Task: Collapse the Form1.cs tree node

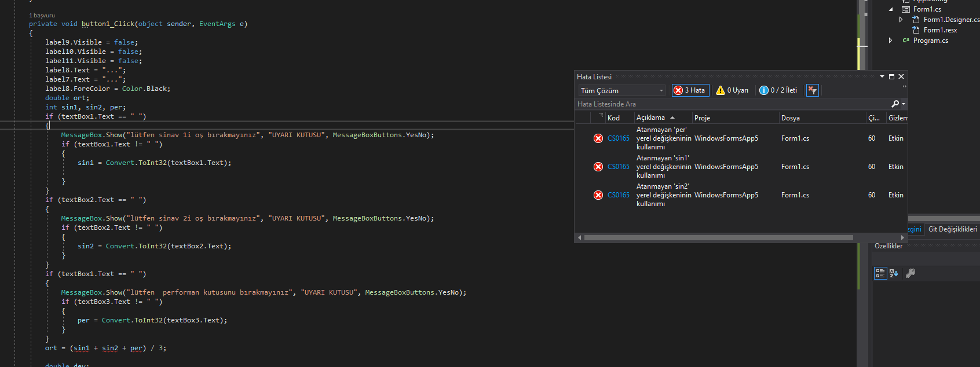Action: tap(891, 9)
